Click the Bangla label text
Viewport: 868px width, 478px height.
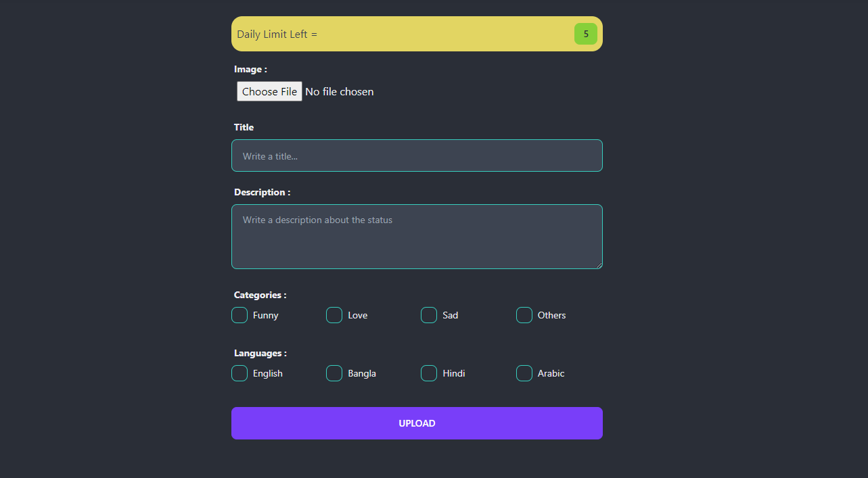(362, 374)
